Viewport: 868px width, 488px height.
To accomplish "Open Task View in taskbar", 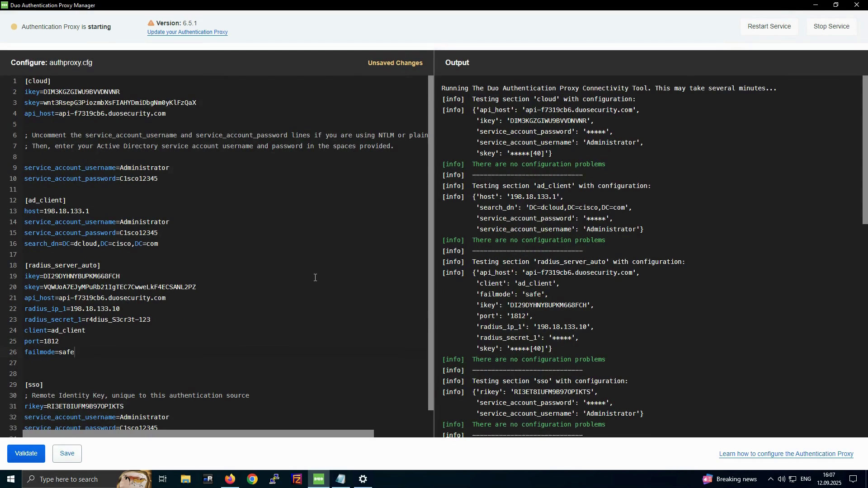I will (163, 479).
